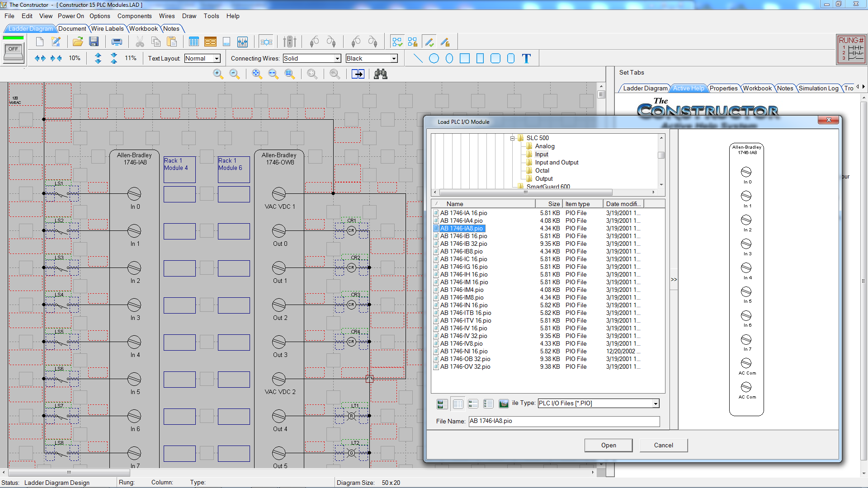
Task: Select file AB 1746-IB8.pio
Action: [461, 252]
